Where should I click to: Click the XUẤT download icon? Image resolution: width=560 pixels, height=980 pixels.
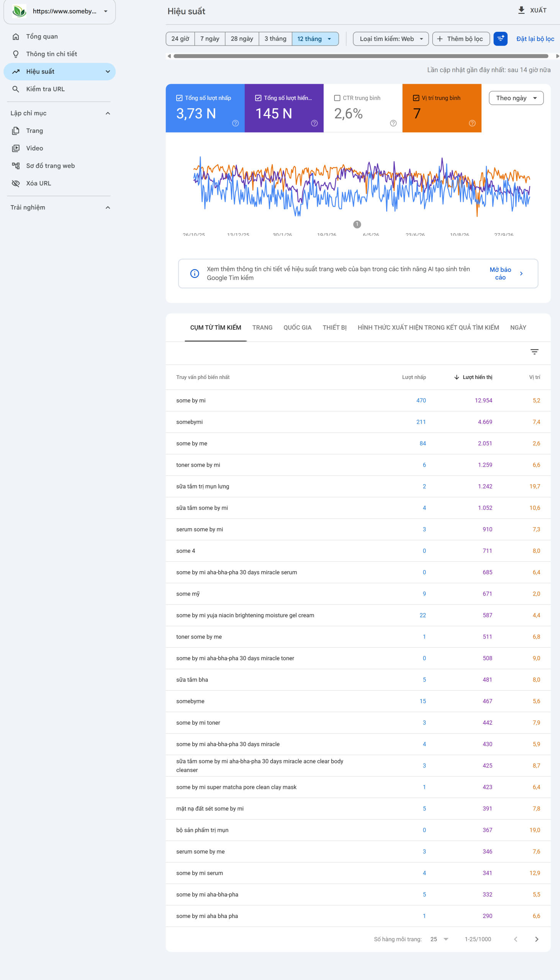click(521, 10)
